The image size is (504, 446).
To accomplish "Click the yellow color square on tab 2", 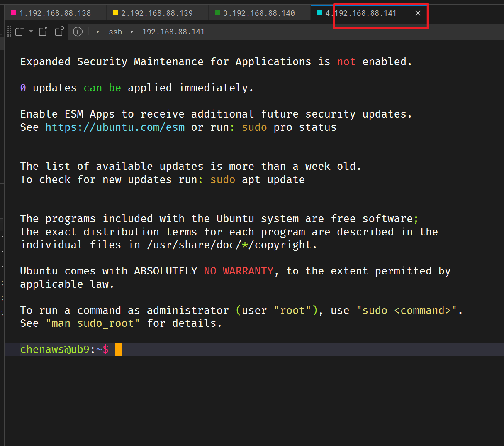I will pos(115,13).
